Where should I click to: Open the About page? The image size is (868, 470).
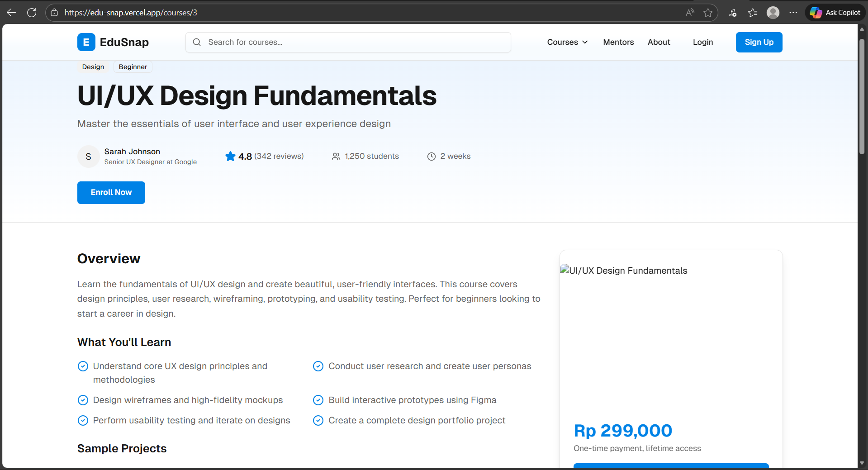(x=659, y=42)
